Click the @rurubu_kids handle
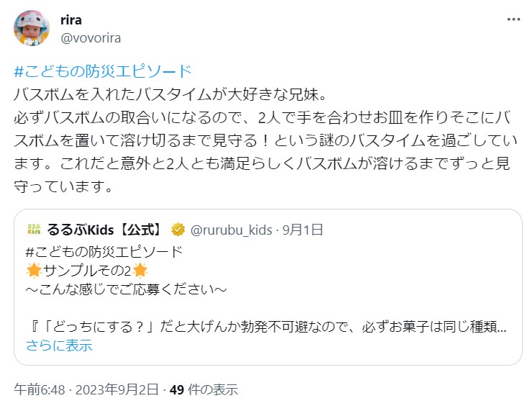The image size is (532, 411). (231, 230)
